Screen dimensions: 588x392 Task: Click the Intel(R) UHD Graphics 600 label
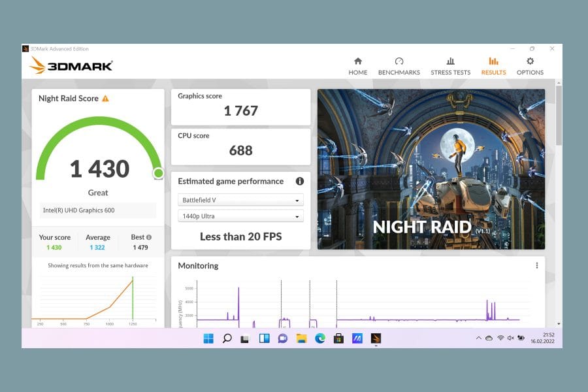click(79, 210)
